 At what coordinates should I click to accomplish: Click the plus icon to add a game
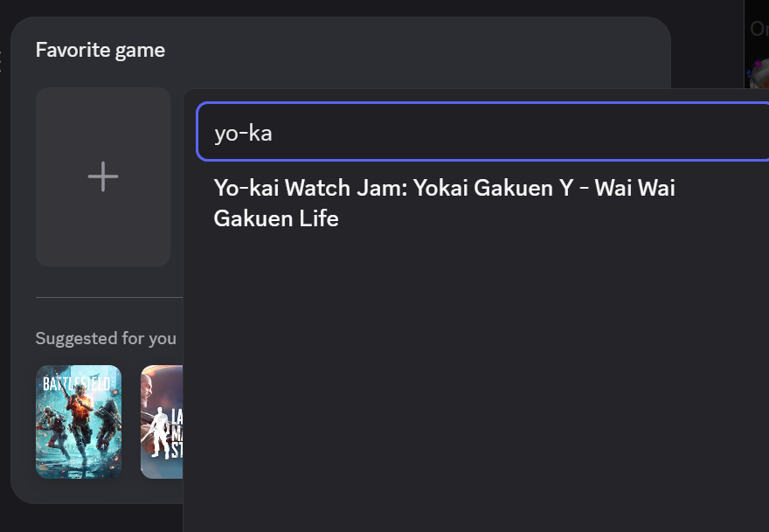103,176
